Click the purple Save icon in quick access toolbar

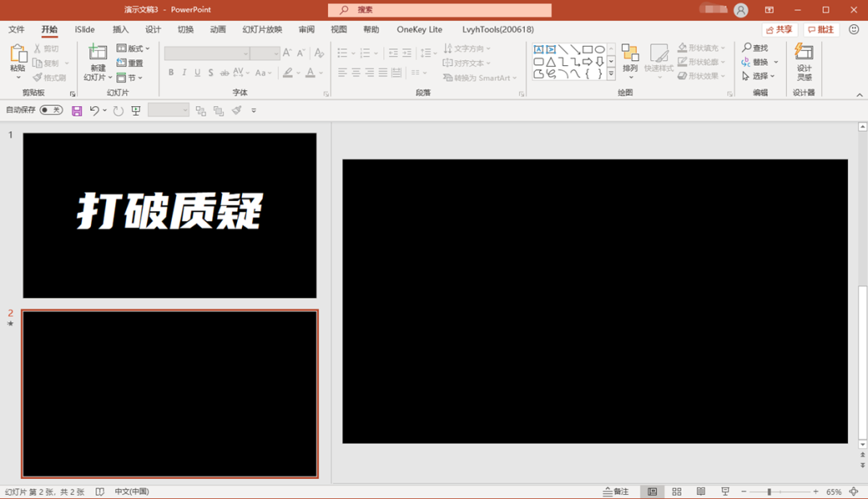pyautogui.click(x=77, y=110)
